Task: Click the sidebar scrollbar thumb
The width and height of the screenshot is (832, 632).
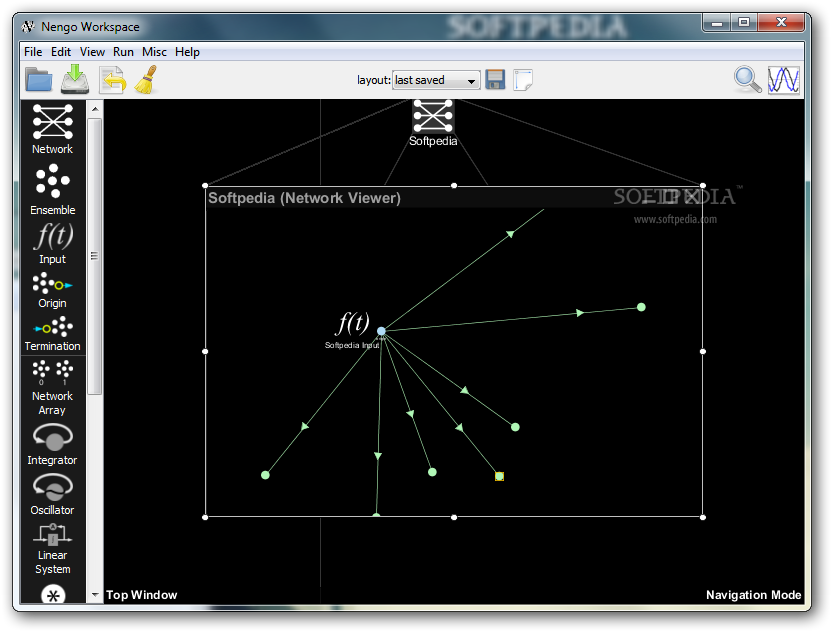Action: (x=95, y=256)
